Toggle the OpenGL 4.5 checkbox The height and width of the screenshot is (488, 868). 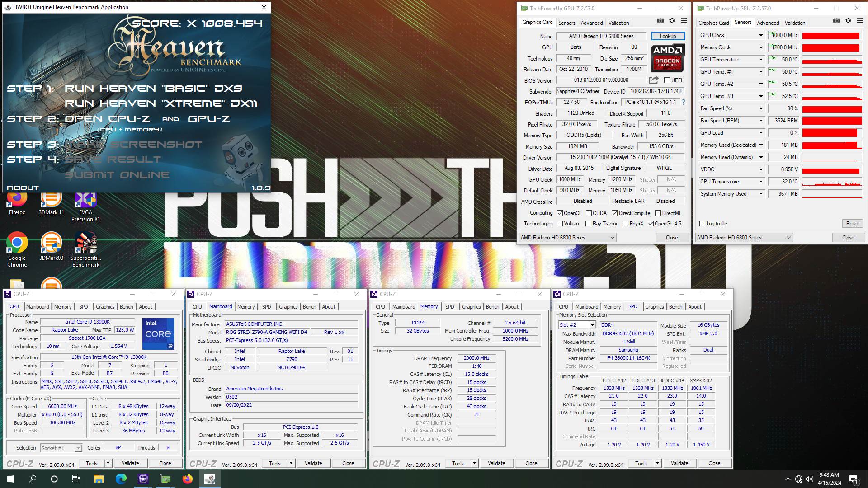pos(651,224)
